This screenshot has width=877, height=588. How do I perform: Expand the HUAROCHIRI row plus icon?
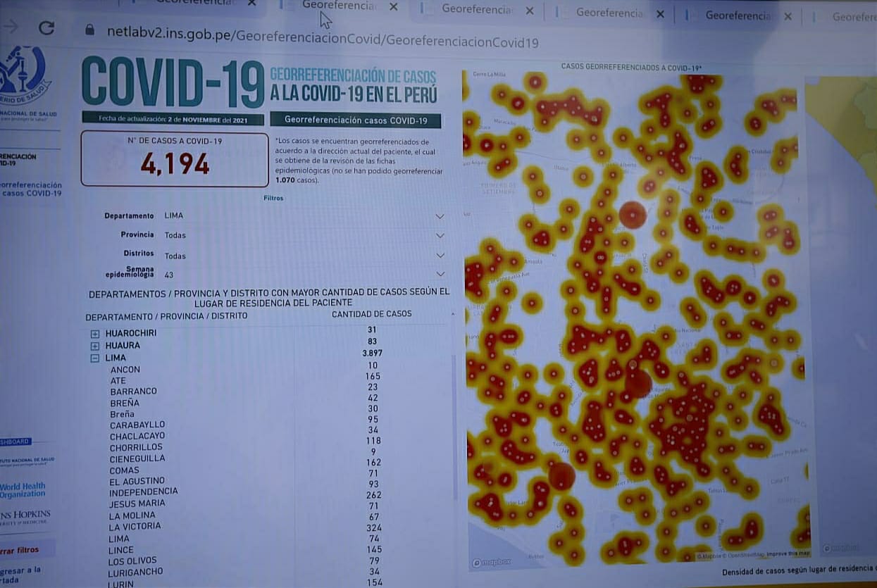[95, 333]
